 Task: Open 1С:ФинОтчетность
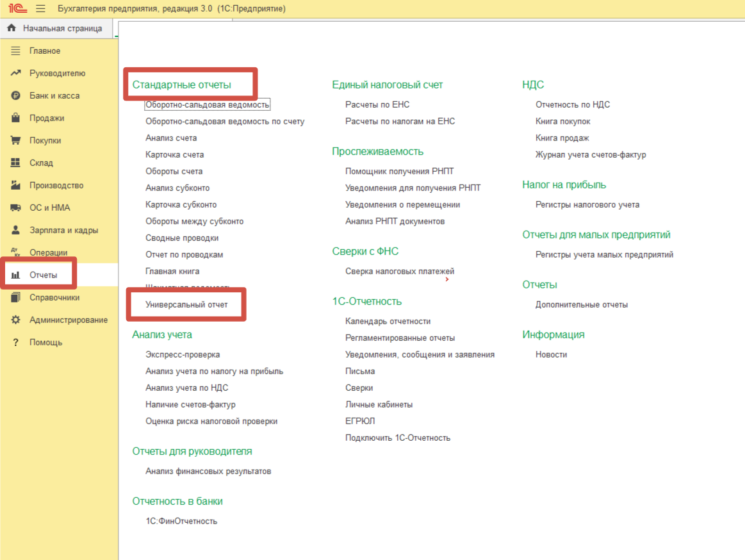click(x=181, y=520)
